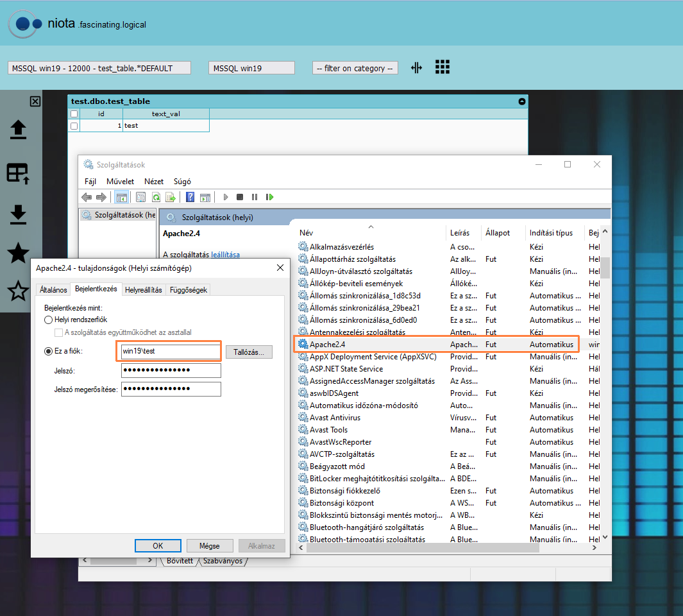Switch to the Helyreállítás tab
Viewport: 683px width, 616px height.
coord(143,290)
